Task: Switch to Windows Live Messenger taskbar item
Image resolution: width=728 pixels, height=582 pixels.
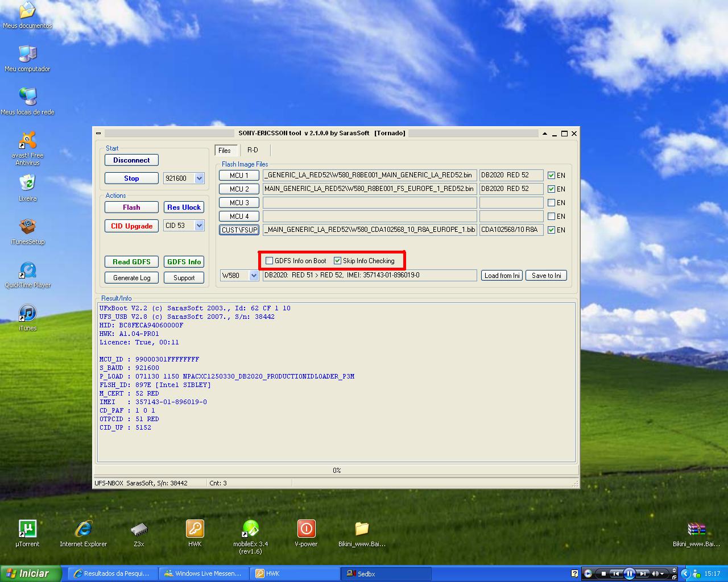Action: pyautogui.click(x=203, y=574)
